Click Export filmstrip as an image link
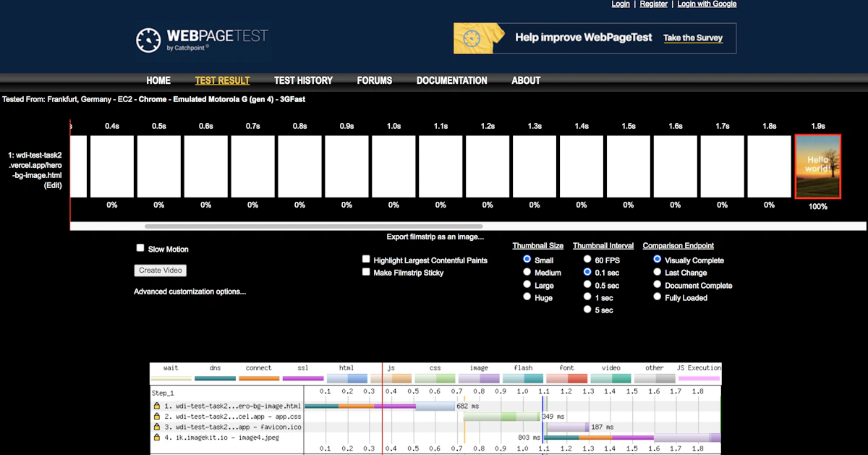The width and height of the screenshot is (868, 455). (435, 237)
